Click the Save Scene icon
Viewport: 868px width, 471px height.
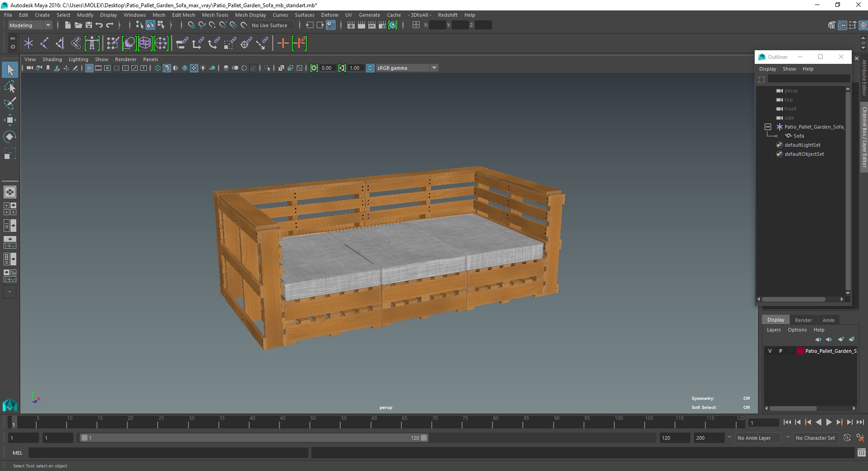(x=89, y=25)
